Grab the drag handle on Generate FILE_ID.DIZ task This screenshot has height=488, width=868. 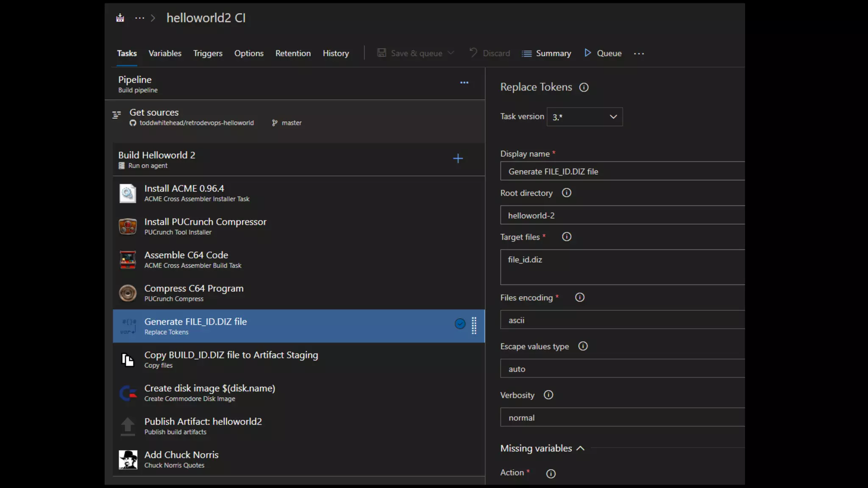(x=474, y=325)
